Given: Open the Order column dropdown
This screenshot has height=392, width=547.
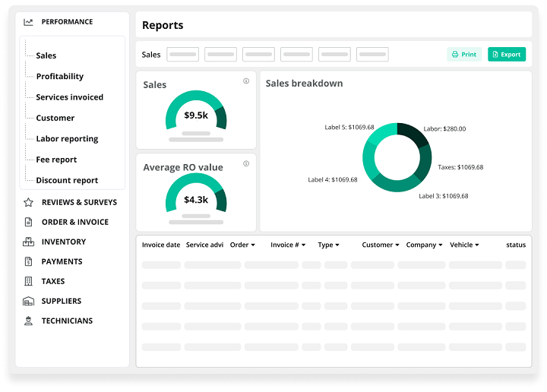Looking at the screenshot, I should (252, 245).
